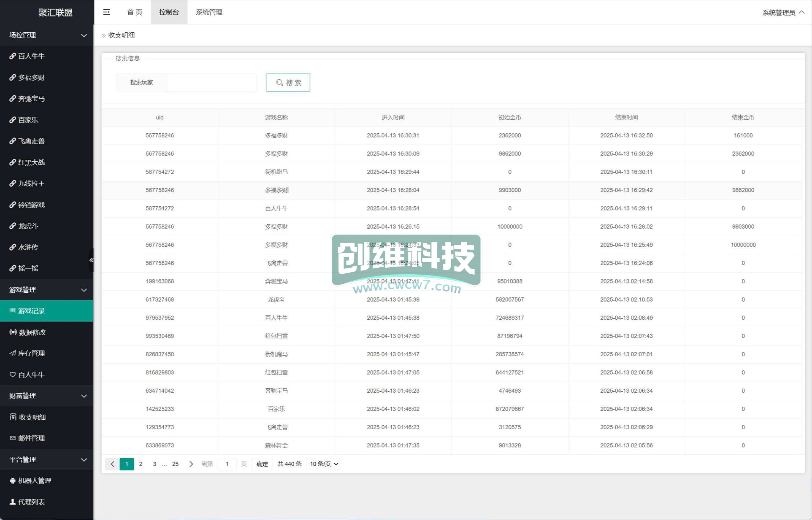Go to page 3
The width and height of the screenshot is (812, 520).
(154, 464)
